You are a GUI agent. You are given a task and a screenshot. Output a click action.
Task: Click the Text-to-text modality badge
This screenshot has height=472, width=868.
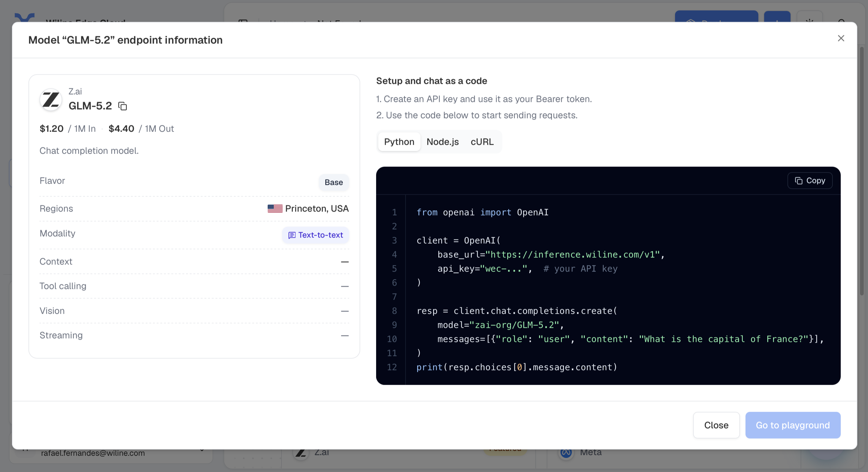[315, 235]
